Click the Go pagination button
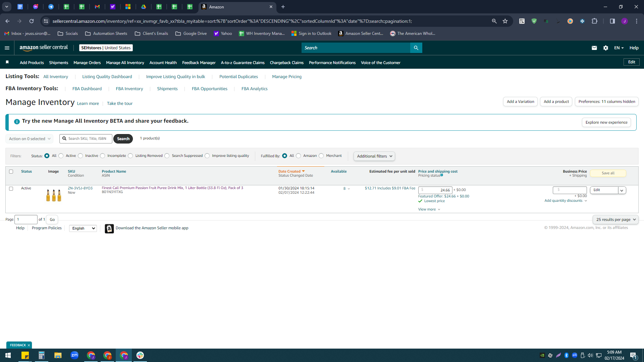This screenshot has height=362, width=644. pyautogui.click(x=52, y=220)
